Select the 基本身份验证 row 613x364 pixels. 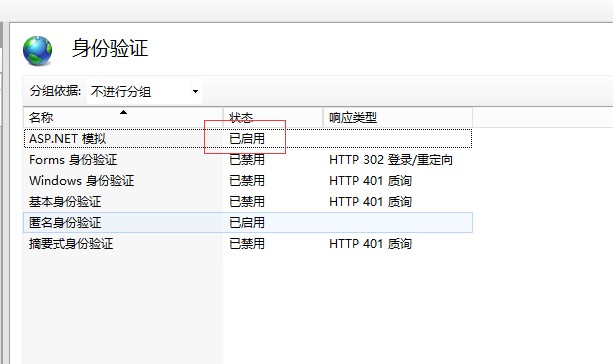(x=248, y=202)
